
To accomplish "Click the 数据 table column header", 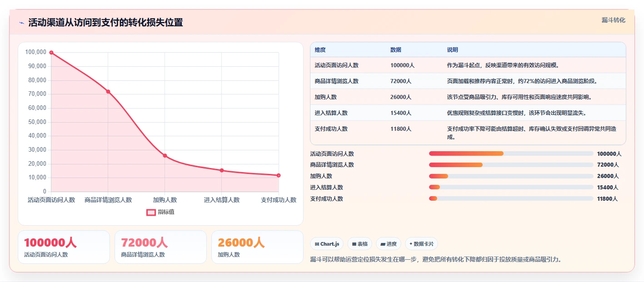I will click(396, 50).
